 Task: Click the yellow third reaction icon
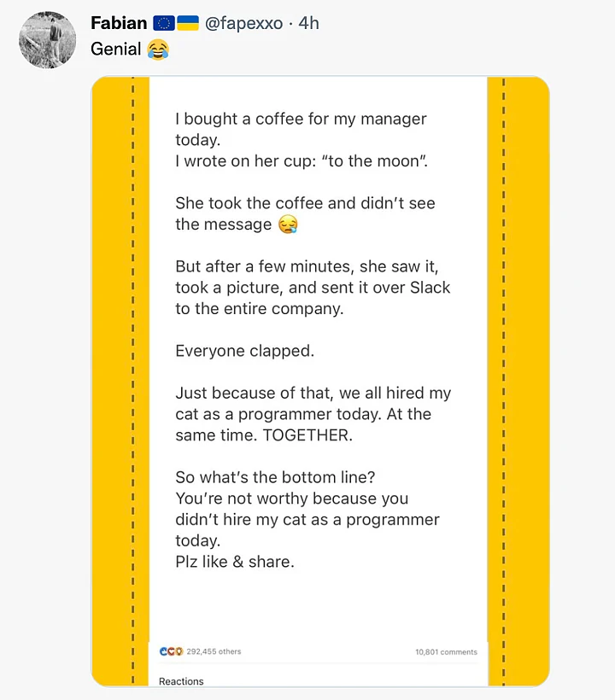pyautogui.click(x=178, y=651)
